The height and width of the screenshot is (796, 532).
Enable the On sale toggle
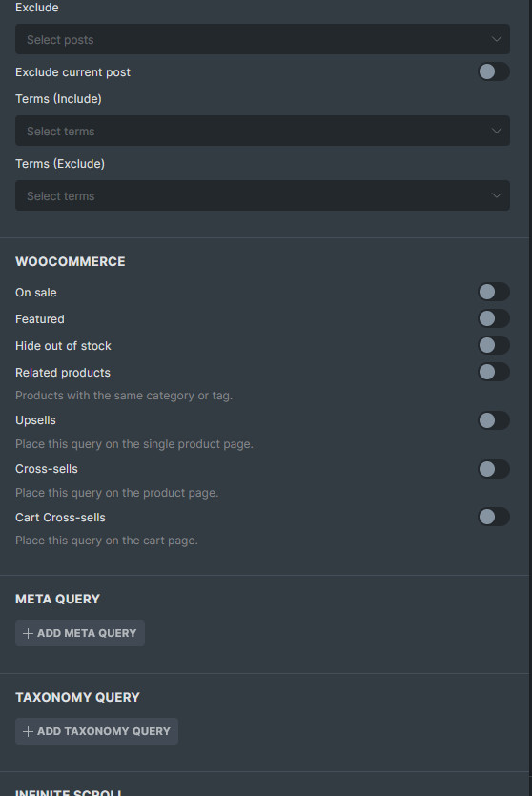coord(494,292)
